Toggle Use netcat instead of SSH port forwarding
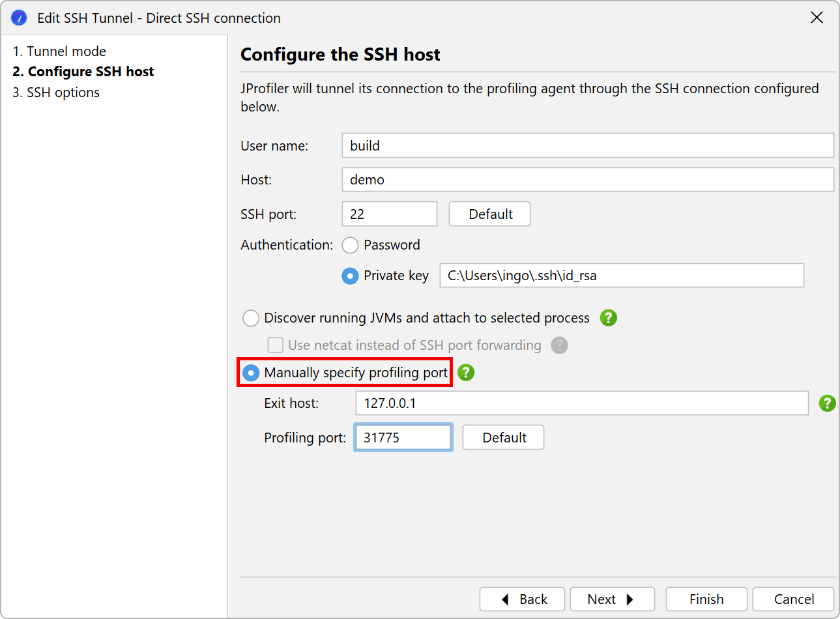The width and height of the screenshot is (840, 619). tap(276, 345)
